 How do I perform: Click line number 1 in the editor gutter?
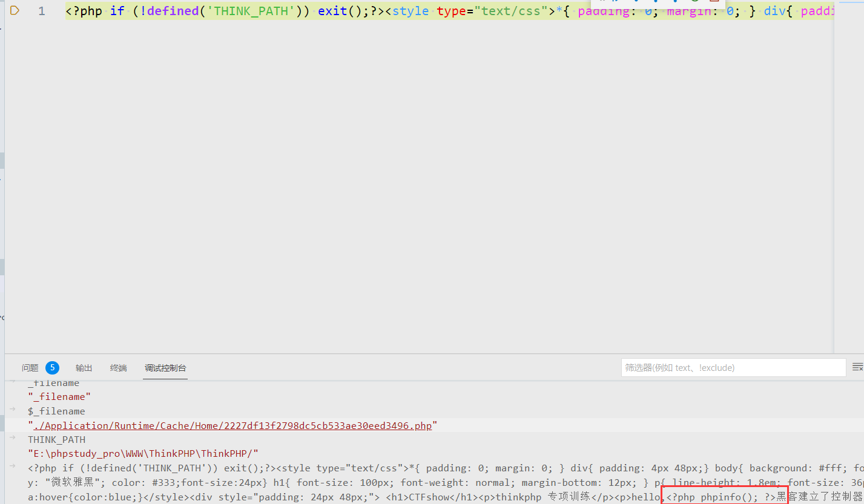coord(42,11)
